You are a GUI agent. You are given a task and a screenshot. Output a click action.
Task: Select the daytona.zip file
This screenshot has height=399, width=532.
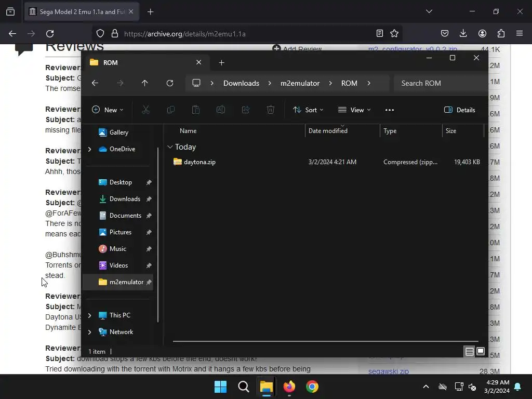[x=199, y=162]
